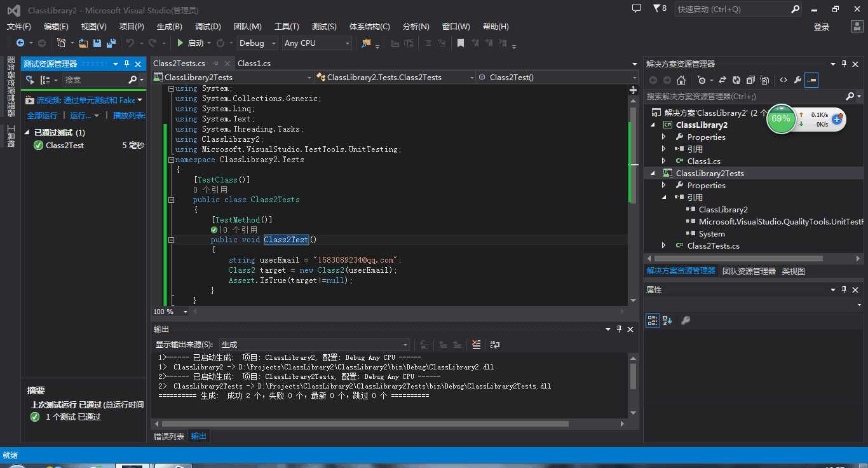Expand the Class2Tests.cs tree node
Viewport: 868px width, 468px height.
pos(664,246)
